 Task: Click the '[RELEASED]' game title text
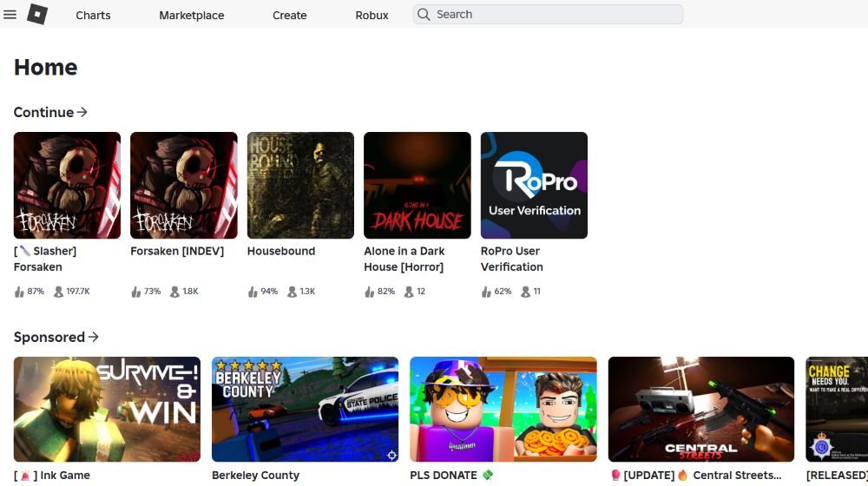click(x=837, y=476)
